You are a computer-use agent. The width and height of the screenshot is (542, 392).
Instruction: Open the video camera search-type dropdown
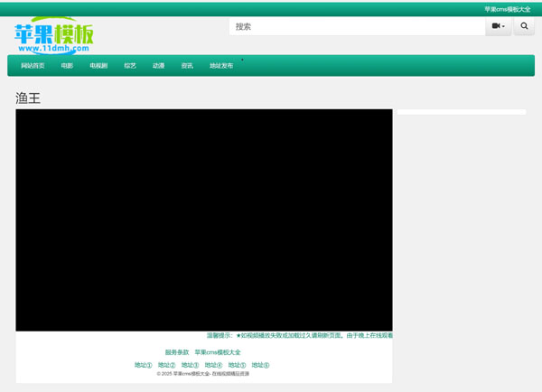tap(498, 26)
